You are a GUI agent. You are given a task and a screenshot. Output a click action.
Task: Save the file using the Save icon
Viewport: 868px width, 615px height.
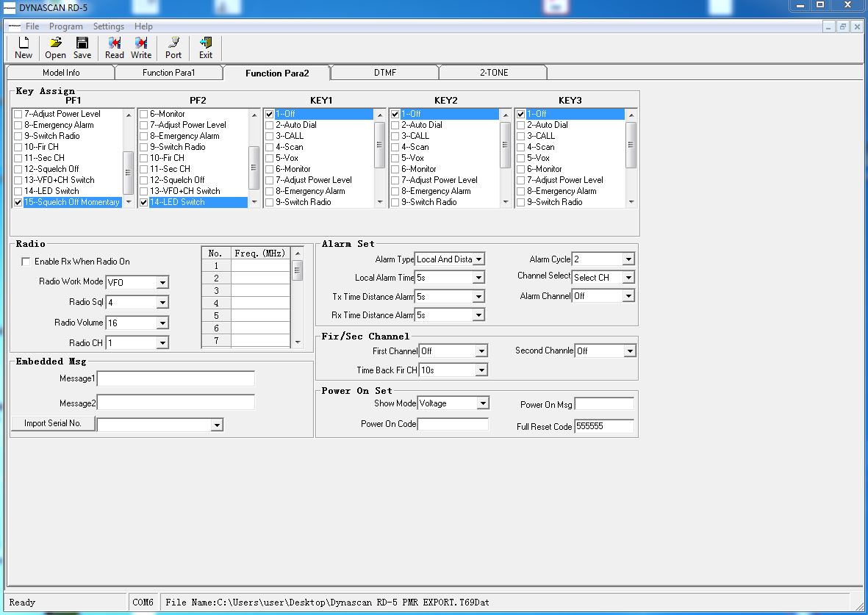[x=82, y=48]
